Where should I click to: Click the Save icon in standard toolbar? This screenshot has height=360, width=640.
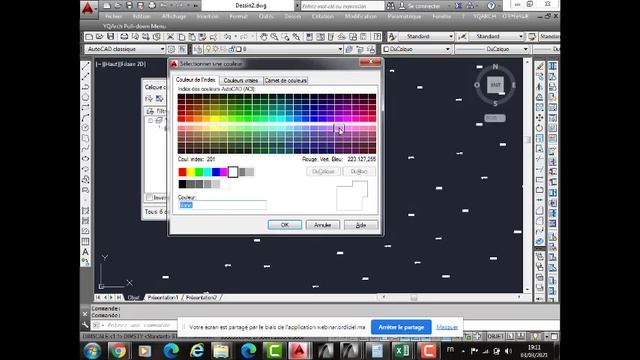pos(110,37)
